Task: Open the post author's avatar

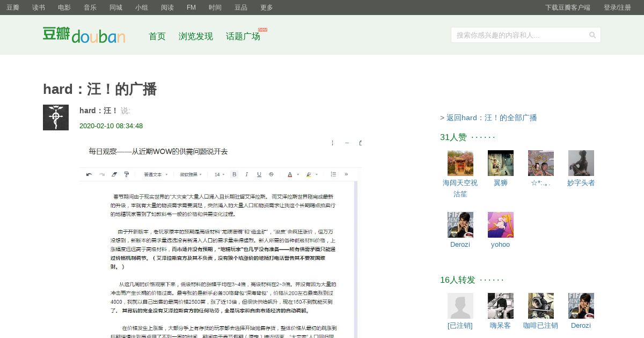Action: point(56,117)
